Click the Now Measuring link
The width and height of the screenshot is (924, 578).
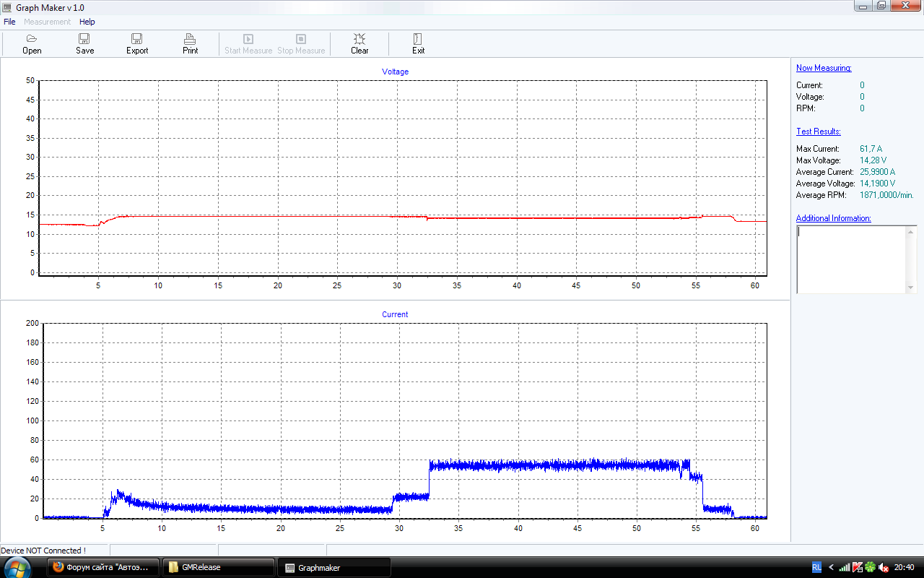(x=824, y=68)
